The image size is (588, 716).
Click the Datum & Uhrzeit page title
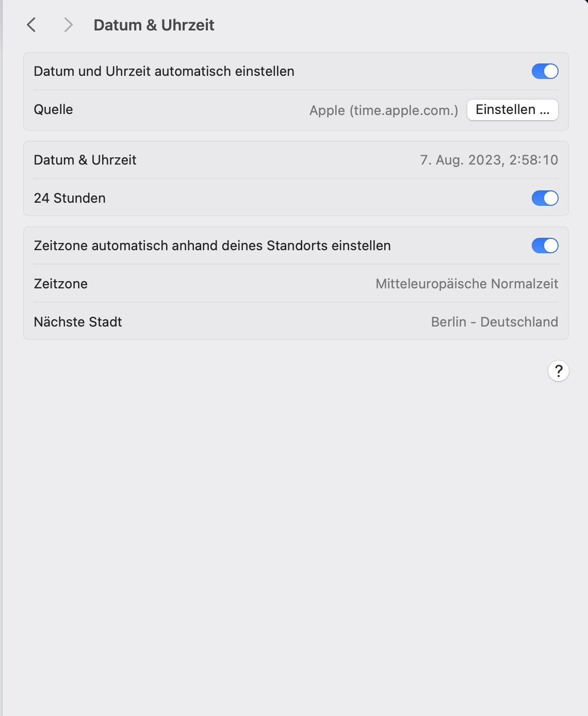[x=154, y=25]
